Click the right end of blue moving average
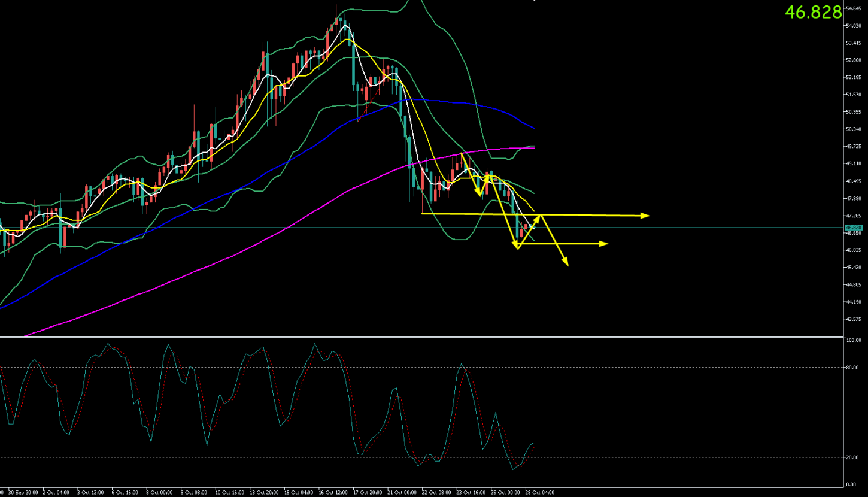This screenshot has width=868, height=497. coord(533,128)
